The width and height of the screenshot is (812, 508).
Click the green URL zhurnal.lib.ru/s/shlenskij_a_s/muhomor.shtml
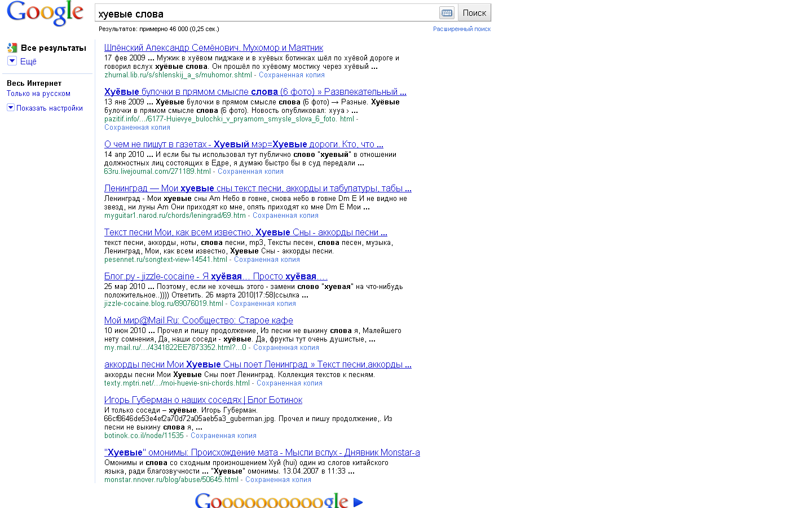[x=178, y=75]
